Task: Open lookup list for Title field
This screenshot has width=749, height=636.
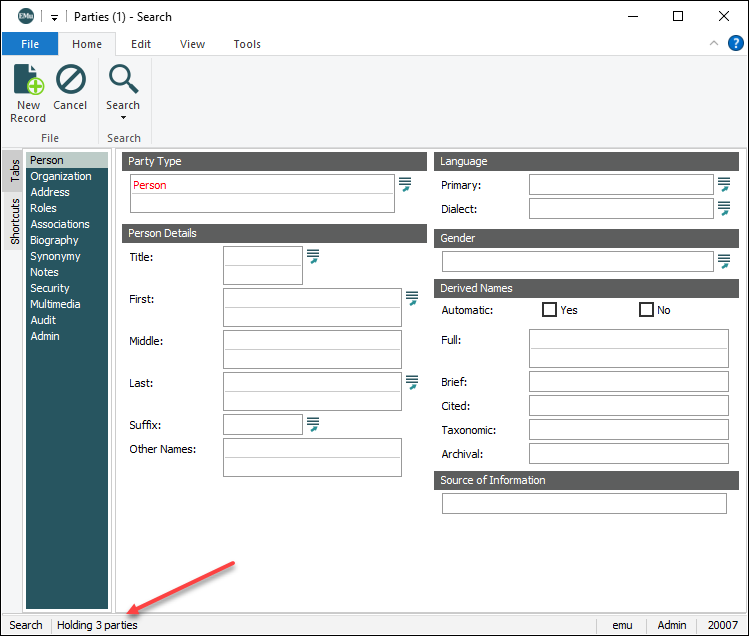Action: coord(312,257)
